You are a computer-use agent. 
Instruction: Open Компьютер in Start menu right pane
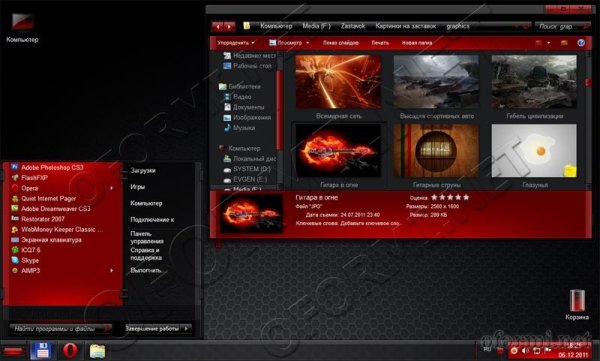pyautogui.click(x=146, y=203)
